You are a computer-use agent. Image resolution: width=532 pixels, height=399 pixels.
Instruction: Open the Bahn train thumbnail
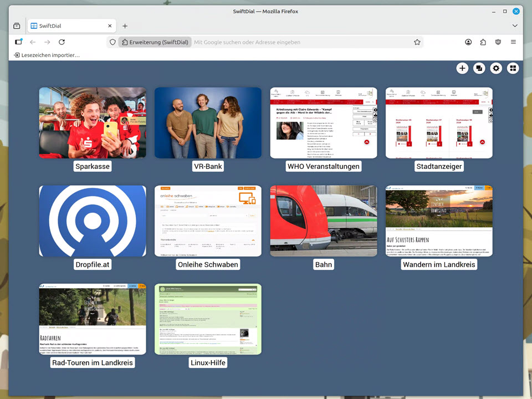pos(324,221)
